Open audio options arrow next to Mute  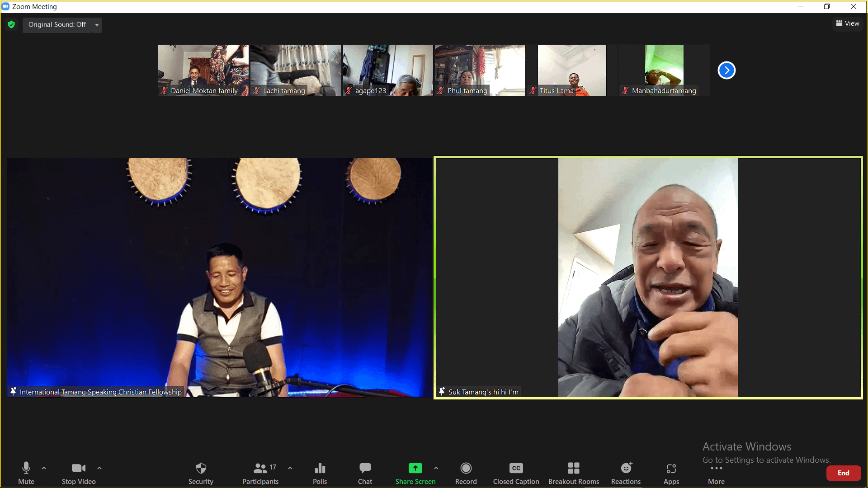click(x=44, y=468)
